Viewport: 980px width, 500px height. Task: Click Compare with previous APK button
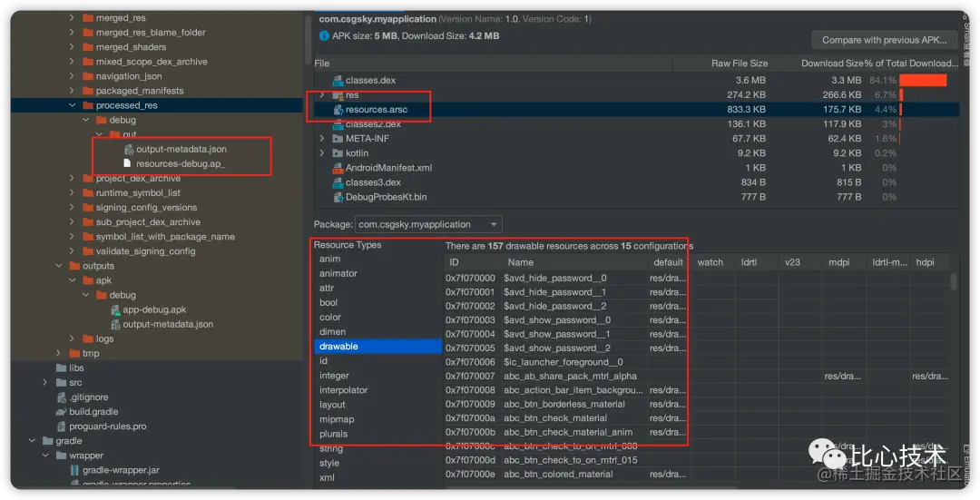tap(885, 40)
